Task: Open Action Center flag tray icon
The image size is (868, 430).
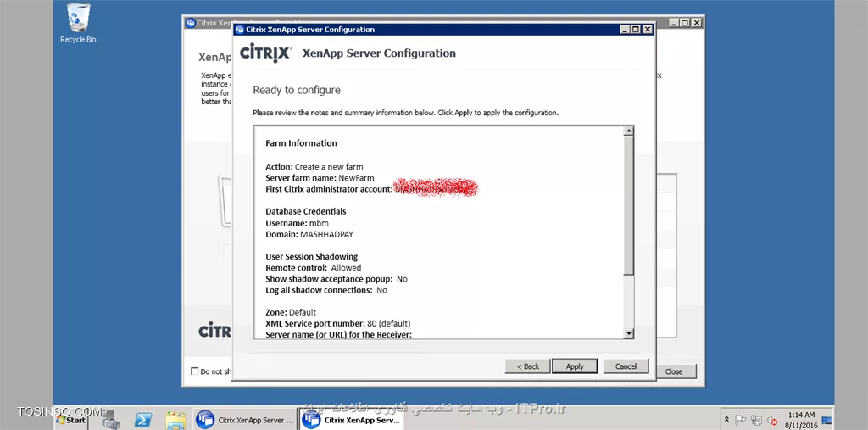Action: [x=741, y=420]
